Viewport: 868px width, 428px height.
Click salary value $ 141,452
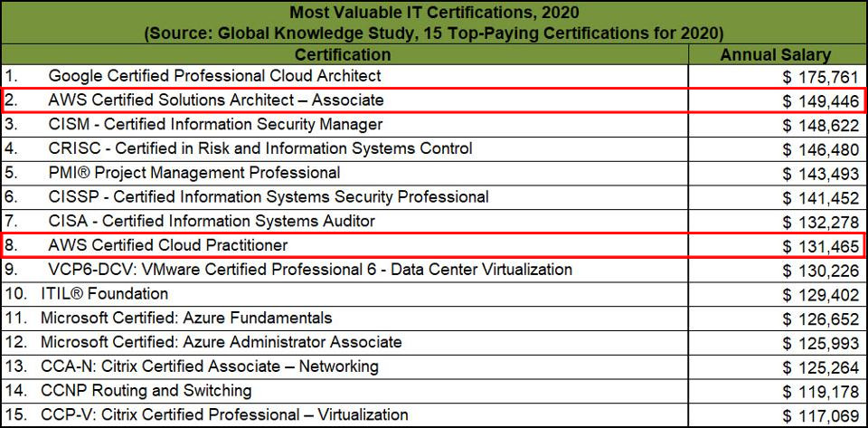point(820,199)
